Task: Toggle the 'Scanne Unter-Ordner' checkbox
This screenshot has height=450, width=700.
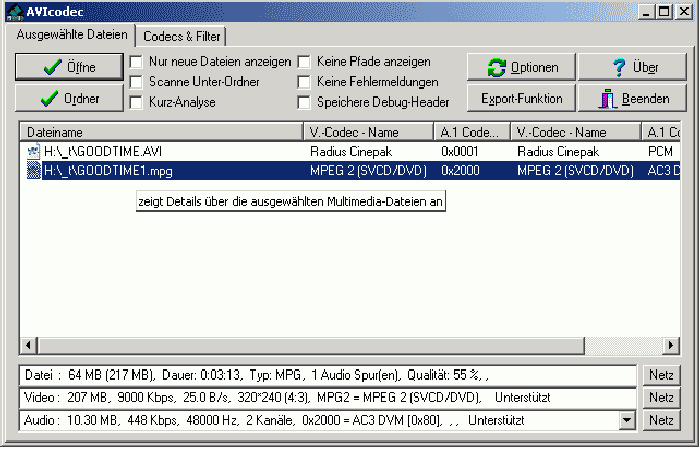Action: (135, 82)
